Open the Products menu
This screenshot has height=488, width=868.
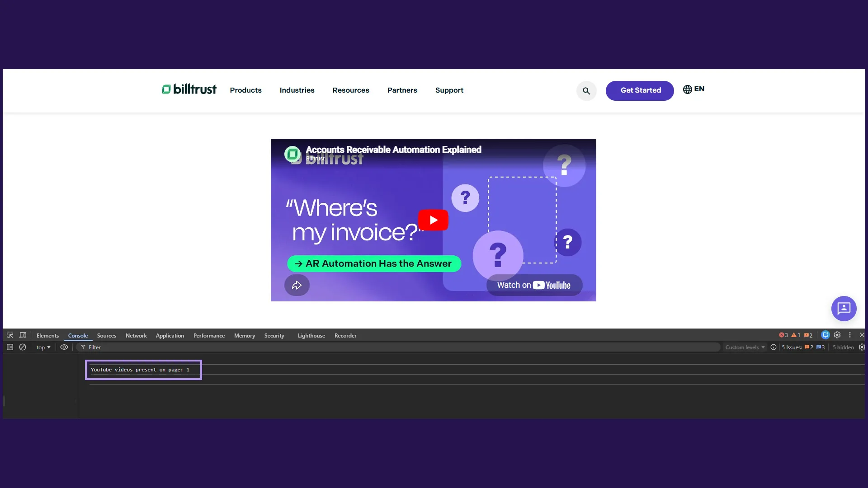[245, 90]
